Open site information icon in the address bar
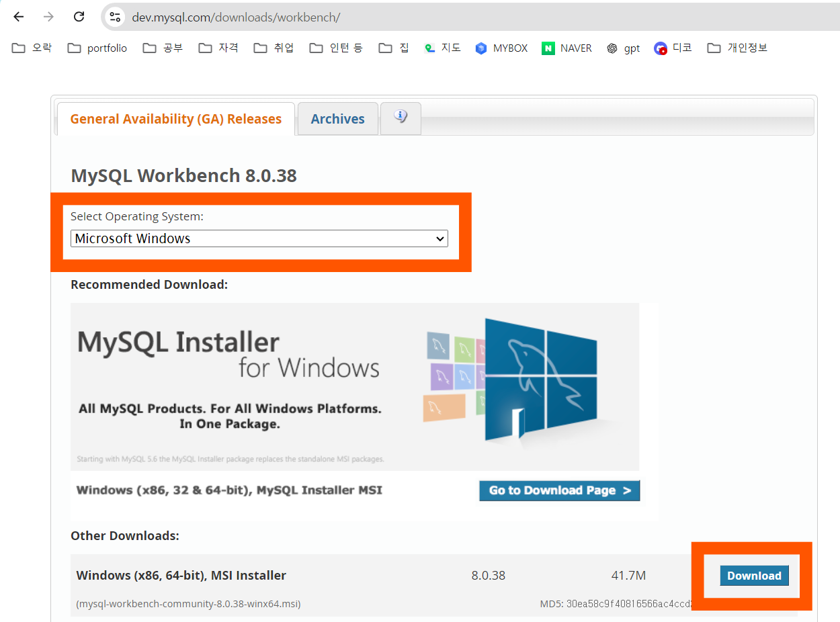The image size is (840, 622). 115,17
